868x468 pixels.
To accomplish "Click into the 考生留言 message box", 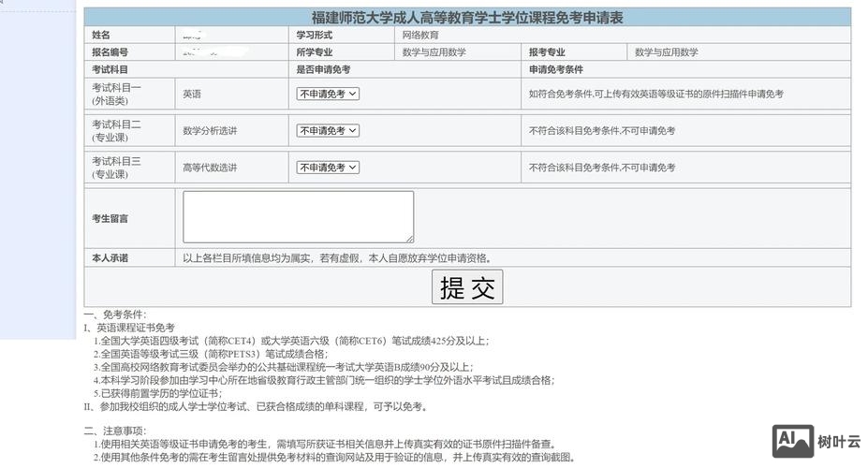I will tap(299, 217).
